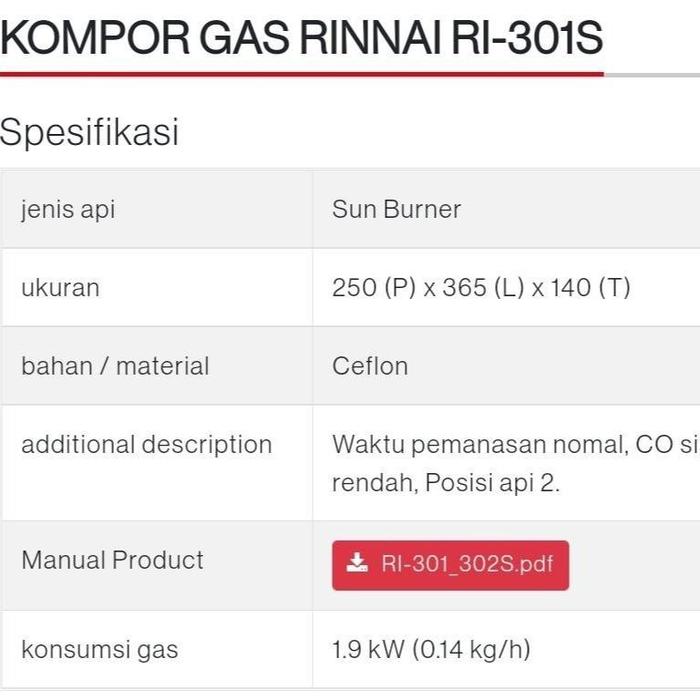Click the rendah, Posisi api 2 text

point(446,483)
